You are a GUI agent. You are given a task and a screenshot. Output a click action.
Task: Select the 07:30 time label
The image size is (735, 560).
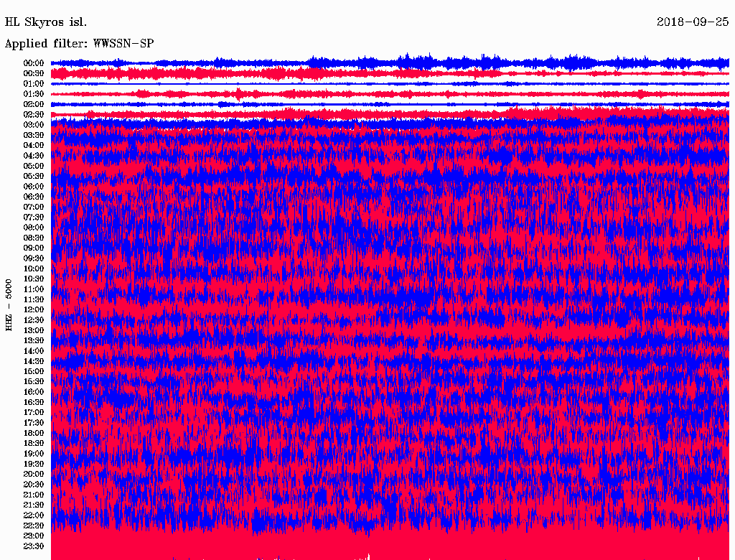click(x=34, y=217)
